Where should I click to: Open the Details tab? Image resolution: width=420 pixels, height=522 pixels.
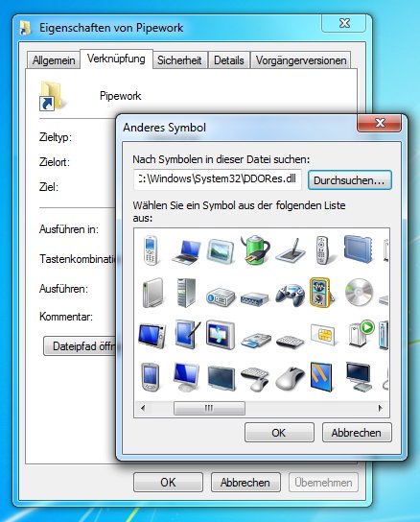pos(229,60)
